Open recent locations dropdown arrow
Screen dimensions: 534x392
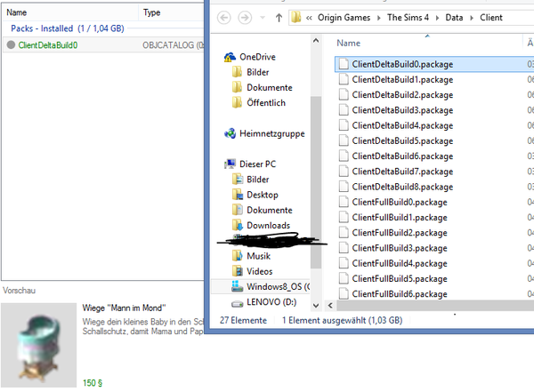click(263, 18)
